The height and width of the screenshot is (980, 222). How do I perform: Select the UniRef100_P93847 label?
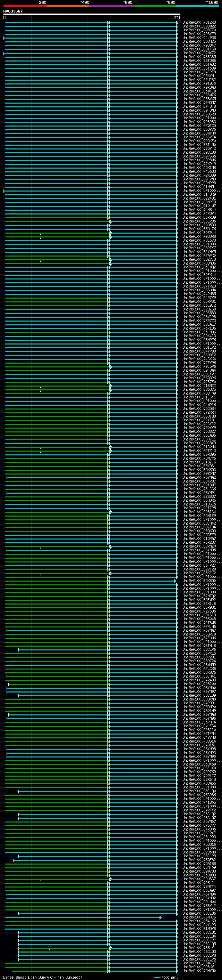point(199,45)
